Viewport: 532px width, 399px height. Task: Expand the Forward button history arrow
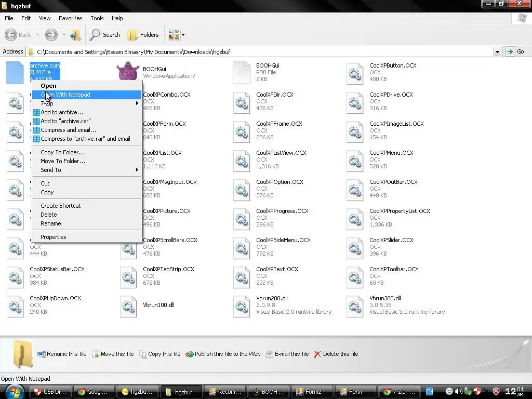[x=64, y=35]
